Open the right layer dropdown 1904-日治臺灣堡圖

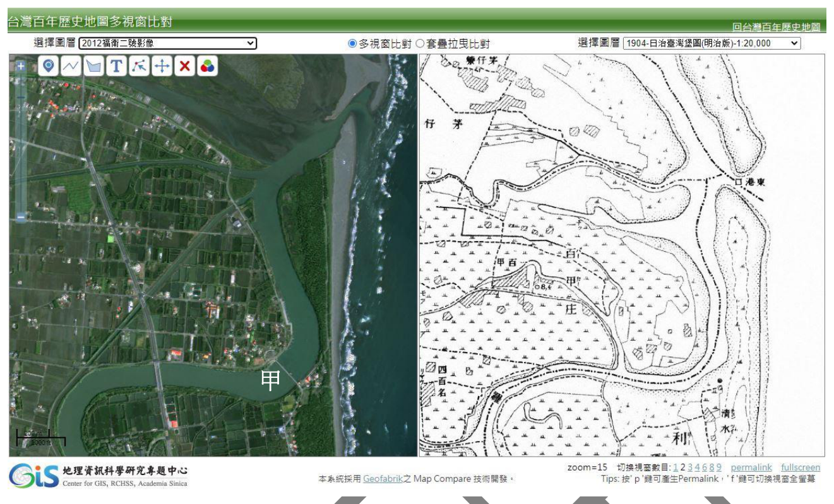point(712,43)
